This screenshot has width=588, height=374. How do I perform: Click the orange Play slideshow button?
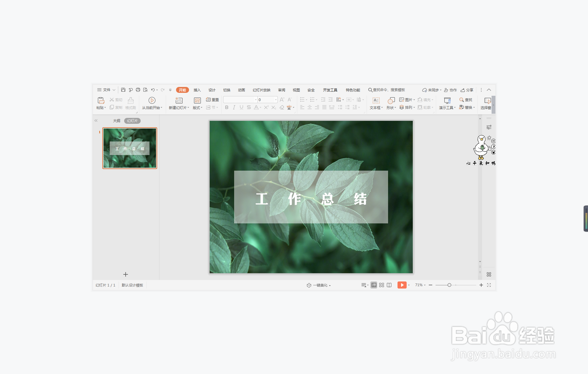(x=402, y=285)
